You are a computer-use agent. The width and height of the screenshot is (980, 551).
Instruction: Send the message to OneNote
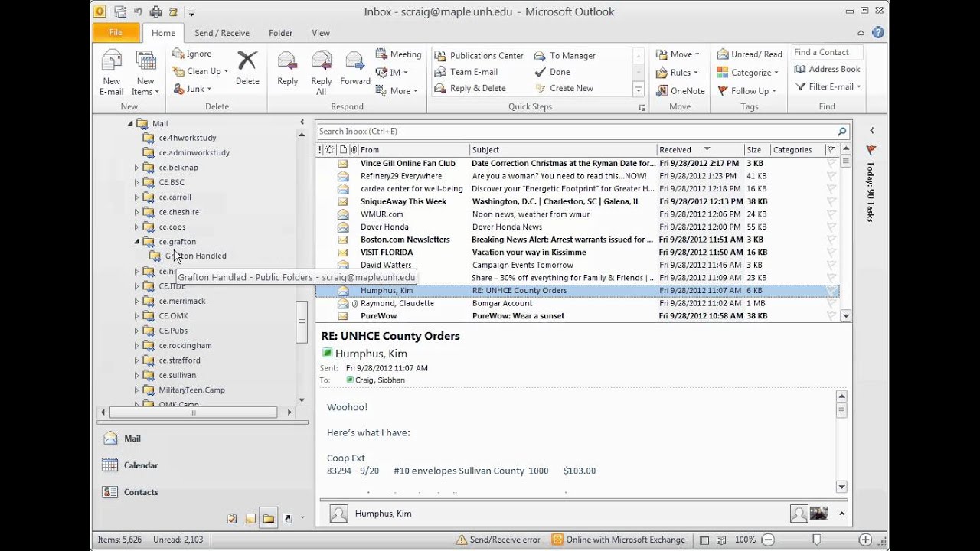coord(681,90)
